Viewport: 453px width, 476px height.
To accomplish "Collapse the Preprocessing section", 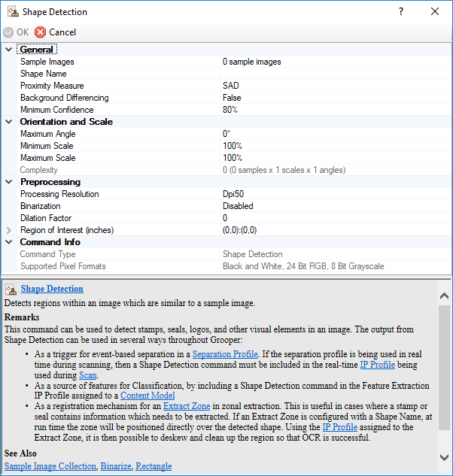I will tap(9, 182).
